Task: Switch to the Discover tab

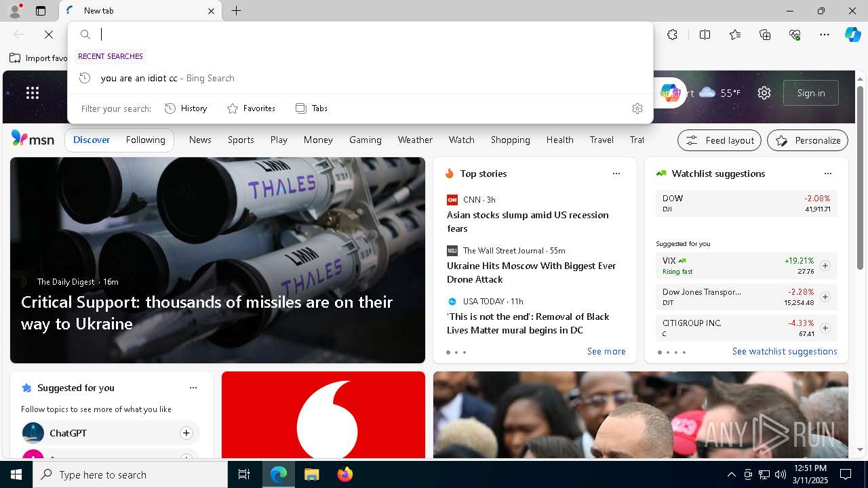Action: click(x=92, y=140)
